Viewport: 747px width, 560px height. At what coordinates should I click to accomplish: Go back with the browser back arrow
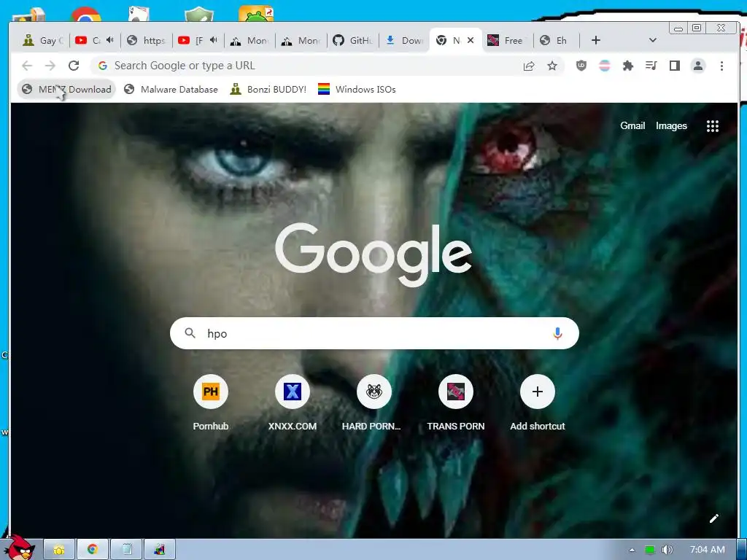[27, 66]
